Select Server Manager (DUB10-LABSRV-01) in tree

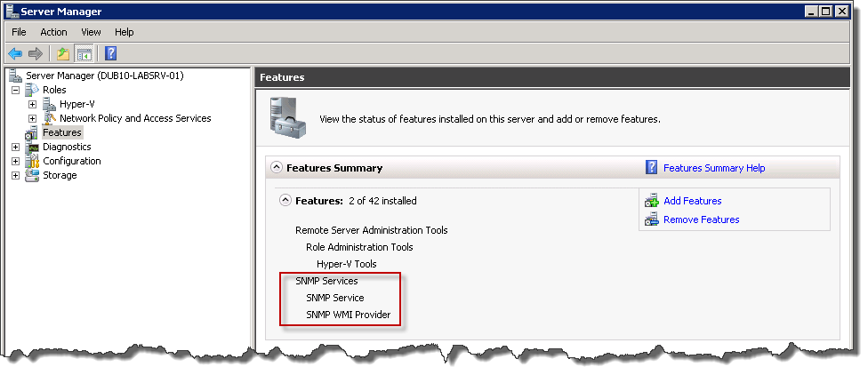105,76
